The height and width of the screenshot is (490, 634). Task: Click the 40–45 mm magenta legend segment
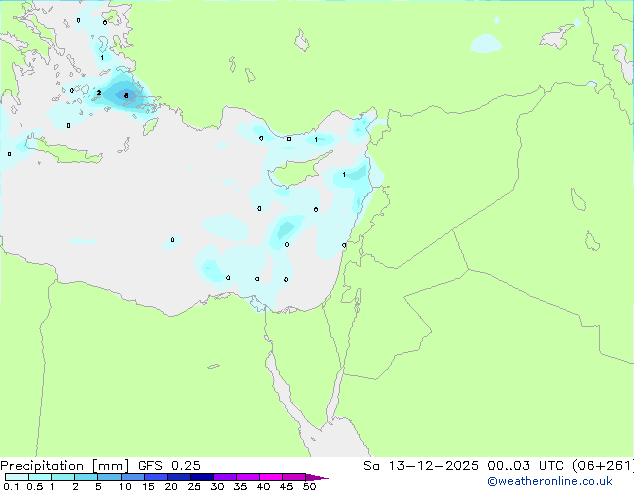click(x=271, y=477)
